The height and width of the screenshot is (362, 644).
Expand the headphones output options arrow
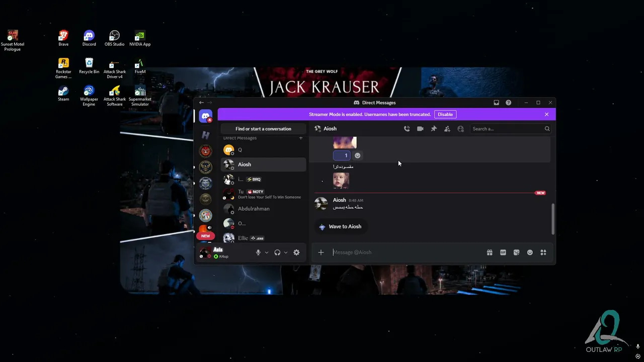point(286,252)
